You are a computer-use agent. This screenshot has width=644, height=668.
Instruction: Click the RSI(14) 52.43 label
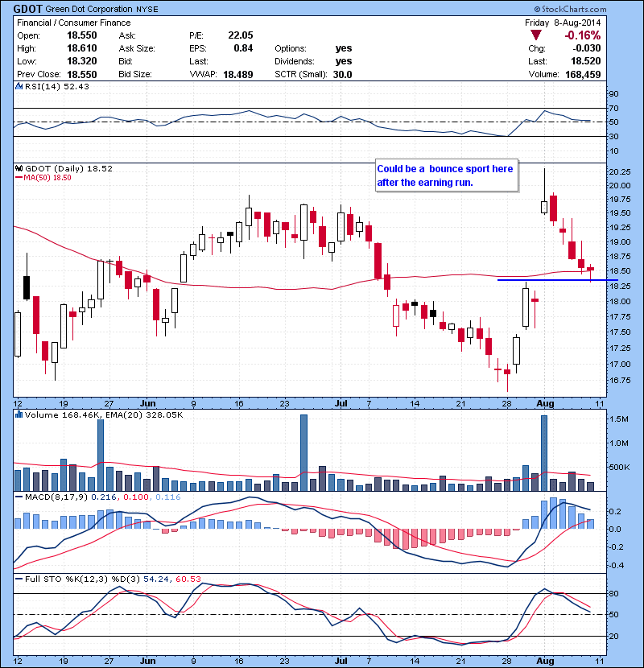point(57,86)
